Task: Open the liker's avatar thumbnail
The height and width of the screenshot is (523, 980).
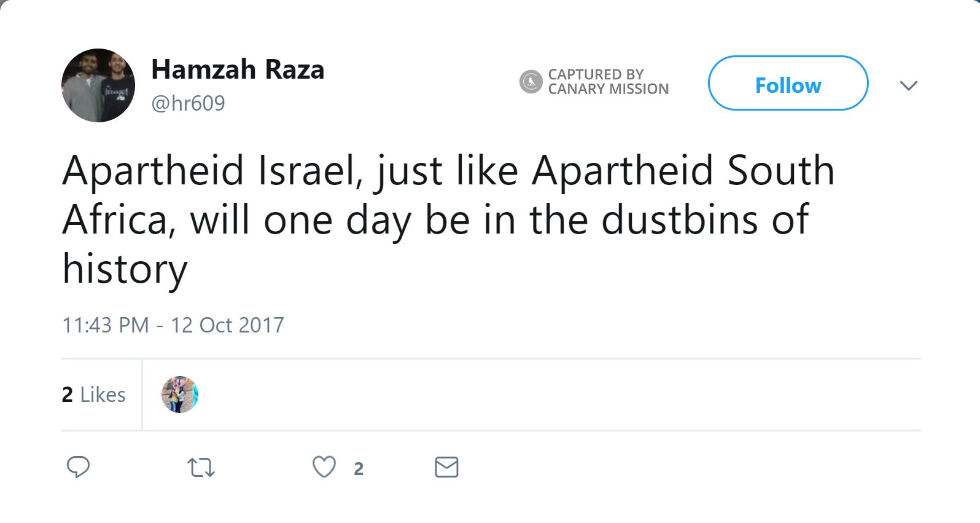Action: [180, 394]
